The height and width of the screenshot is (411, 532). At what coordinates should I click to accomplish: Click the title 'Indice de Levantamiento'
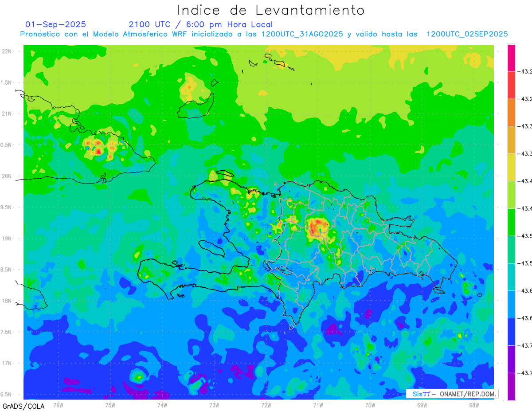click(271, 10)
